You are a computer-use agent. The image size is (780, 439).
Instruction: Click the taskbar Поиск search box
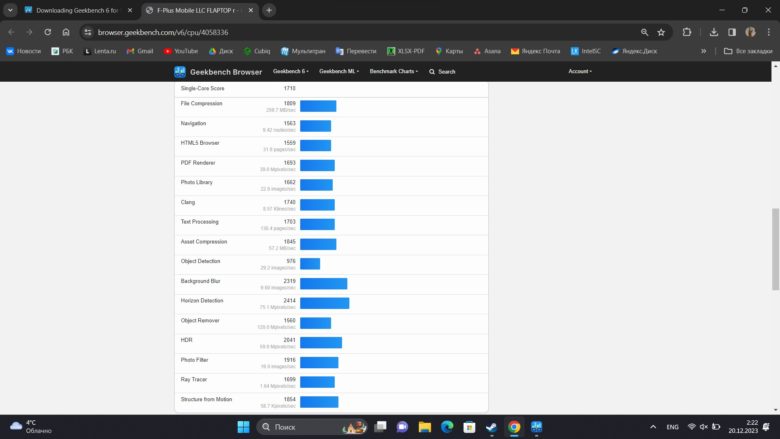pos(312,427)
